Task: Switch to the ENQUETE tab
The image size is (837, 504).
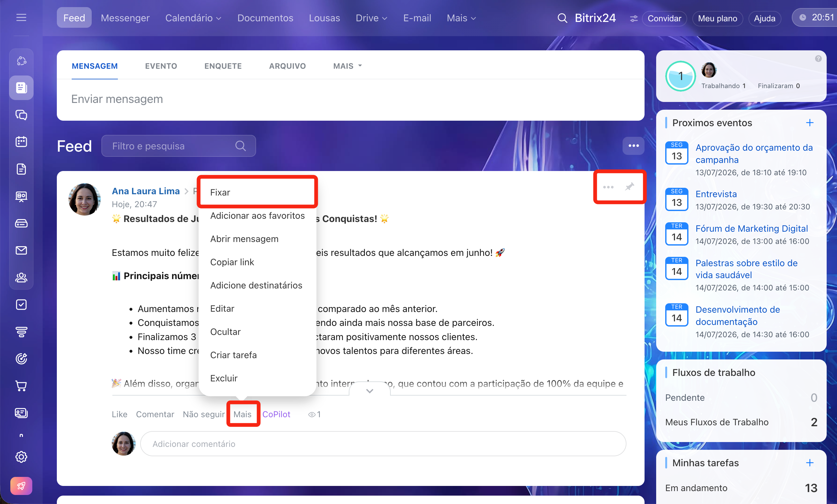Action: [x=223, y=66]
